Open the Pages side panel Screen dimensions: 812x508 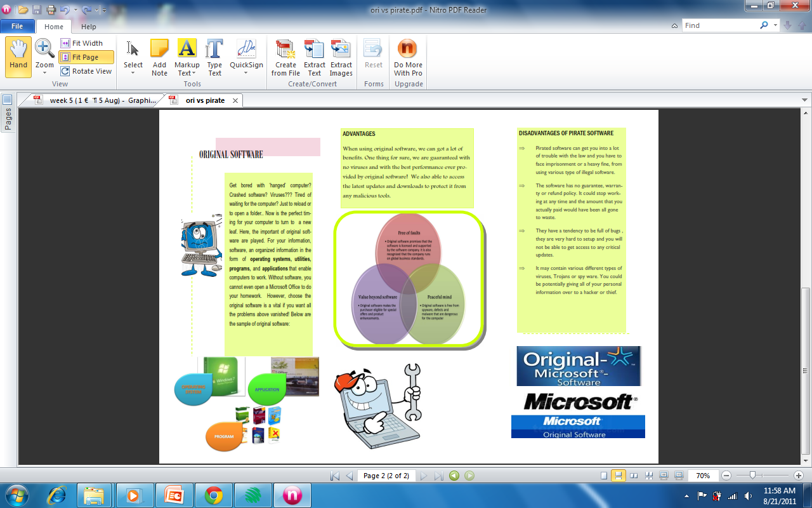8,112
